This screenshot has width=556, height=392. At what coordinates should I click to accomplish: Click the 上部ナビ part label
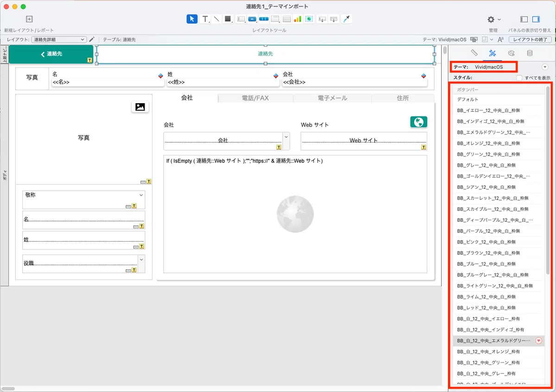click(x=4, y=54)
